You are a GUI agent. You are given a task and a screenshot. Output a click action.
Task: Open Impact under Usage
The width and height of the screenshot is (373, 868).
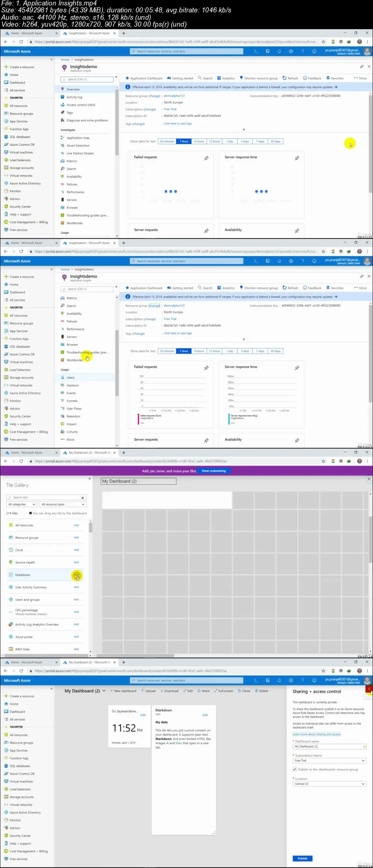point(71,424)
